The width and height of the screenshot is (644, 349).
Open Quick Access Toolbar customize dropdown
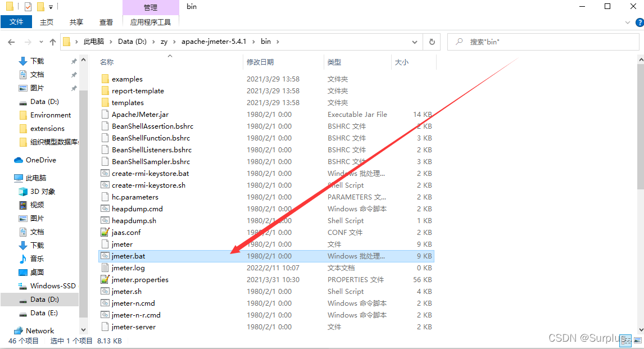pyautogui.click(x=51, y=7)
